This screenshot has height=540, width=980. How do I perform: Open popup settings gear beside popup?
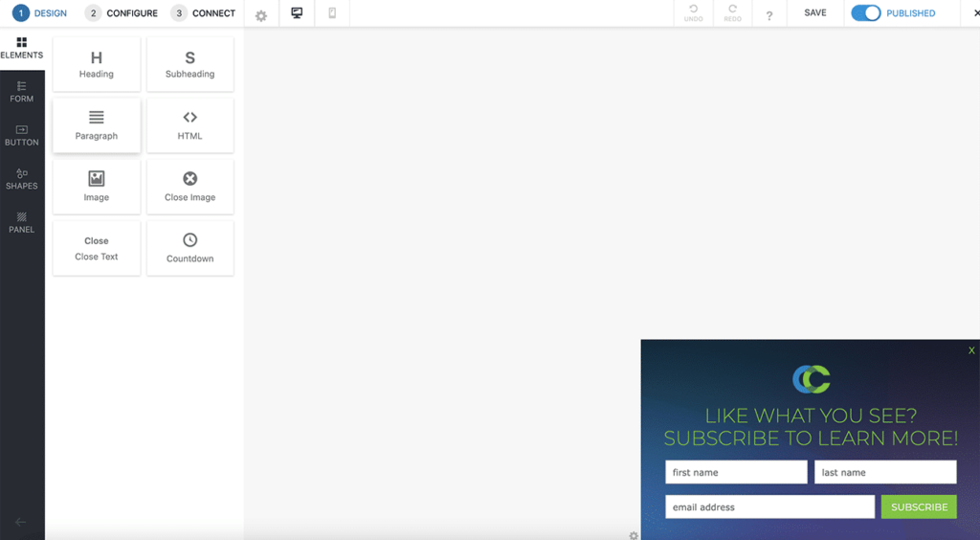click(x=634, y=535)
